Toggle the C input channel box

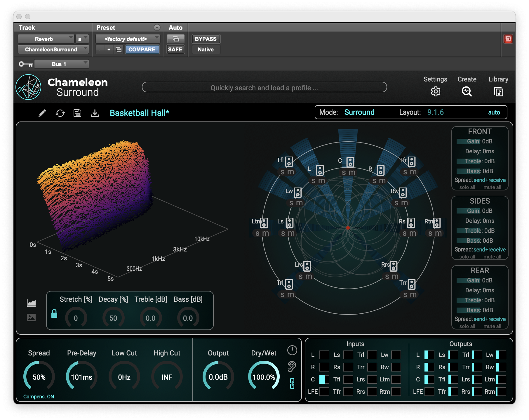pyautogui.click(x=324, y=379)
